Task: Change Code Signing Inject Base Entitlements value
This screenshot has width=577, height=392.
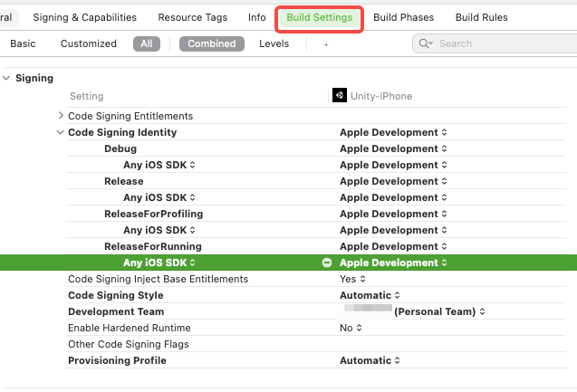Action: pos(352,279)
